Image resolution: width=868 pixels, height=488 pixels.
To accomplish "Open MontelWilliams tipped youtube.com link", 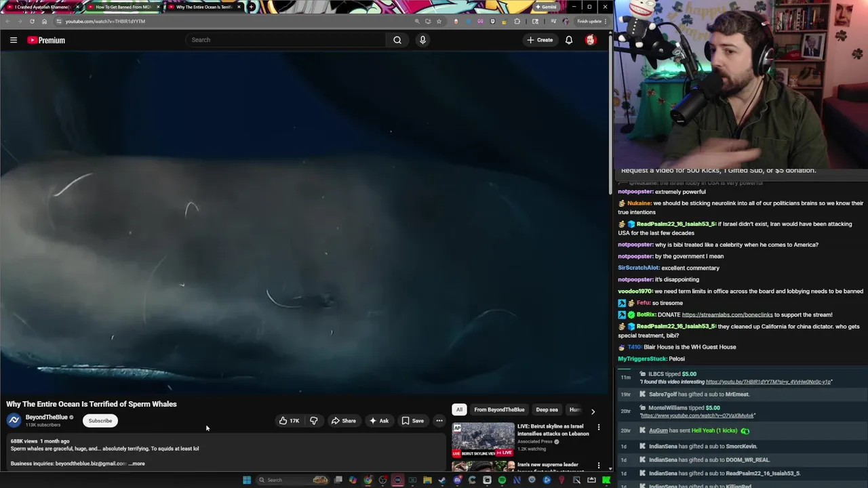I will [x=698, y=415].
